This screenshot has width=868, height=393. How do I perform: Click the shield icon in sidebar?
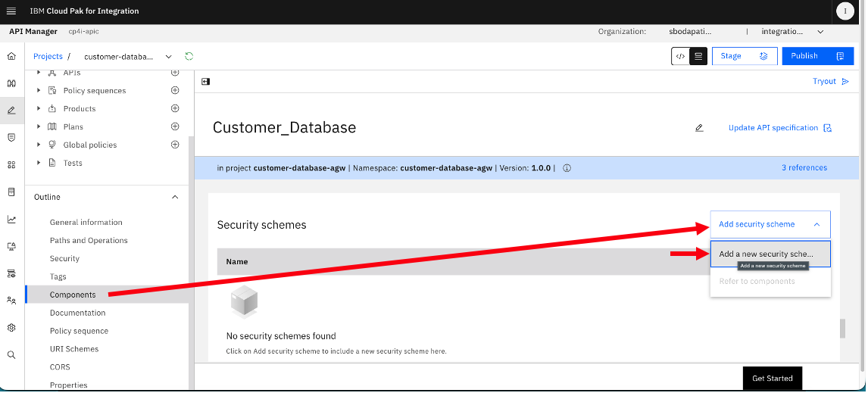point(11,137)
